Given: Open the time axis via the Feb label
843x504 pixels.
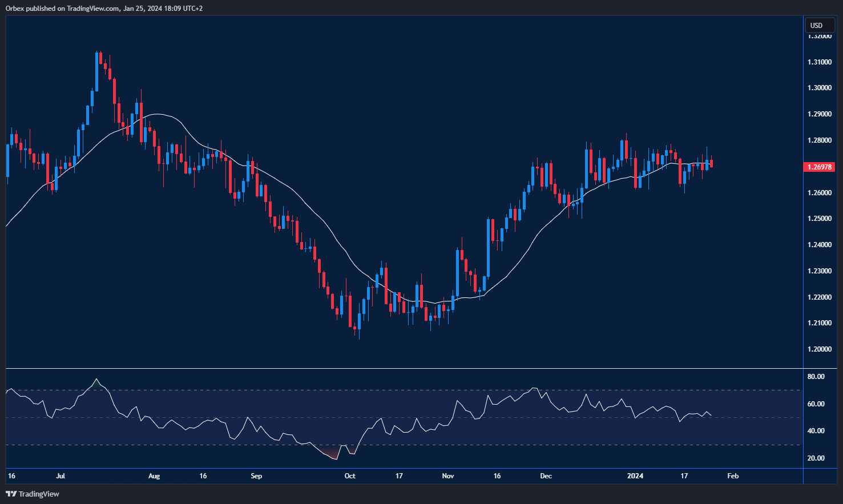Looking at the screenshot, I should tap(732, 475).
